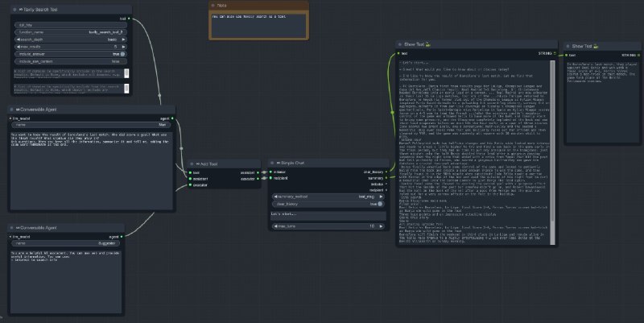The image size is (644, 323).
Task: Click the assistant input port on Add Tool
Action: pyautogui.click(x=190, y=179)
